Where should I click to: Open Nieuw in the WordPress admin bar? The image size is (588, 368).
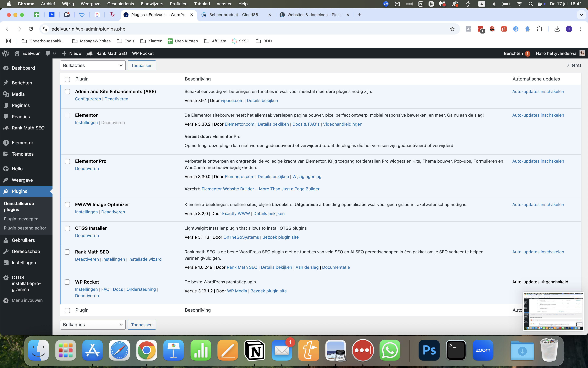pos(72,53)
